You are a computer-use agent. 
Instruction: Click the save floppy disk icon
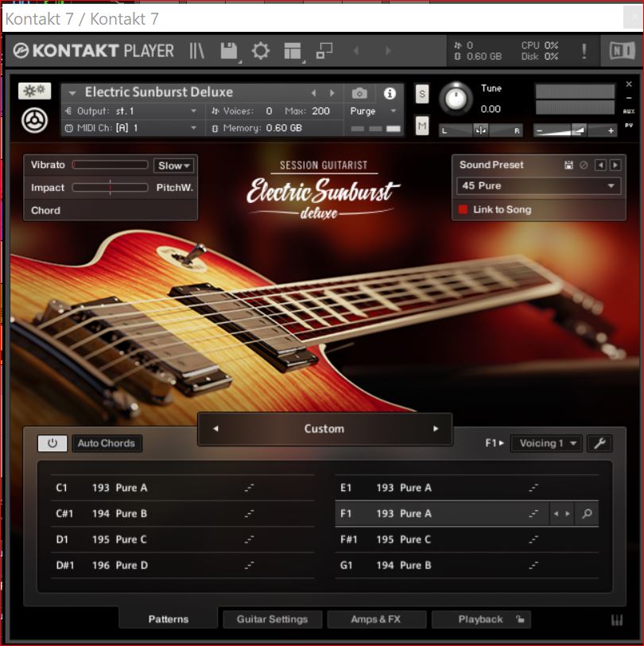click(228, 51)
